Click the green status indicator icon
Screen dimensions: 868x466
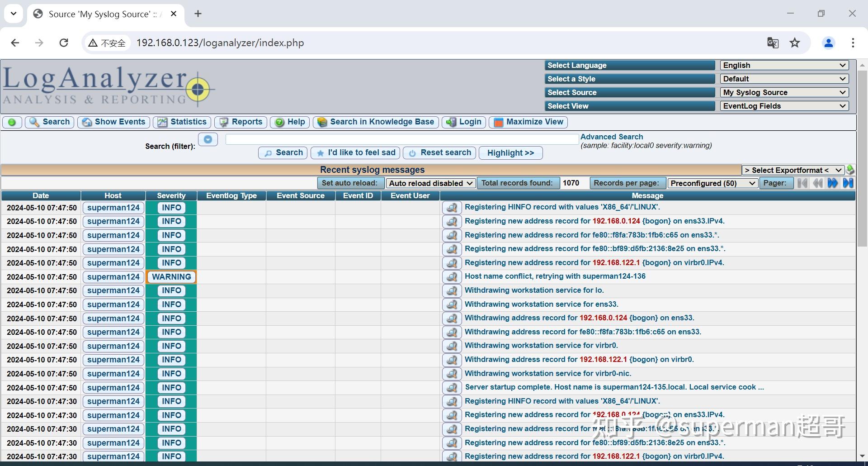pyautogui.click(x=12, y=122)
